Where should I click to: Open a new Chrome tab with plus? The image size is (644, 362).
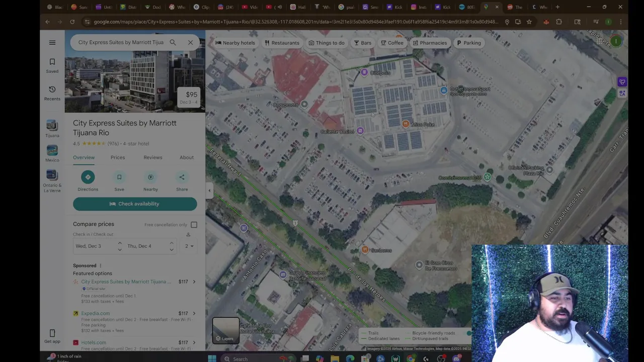tap(557, 7)
